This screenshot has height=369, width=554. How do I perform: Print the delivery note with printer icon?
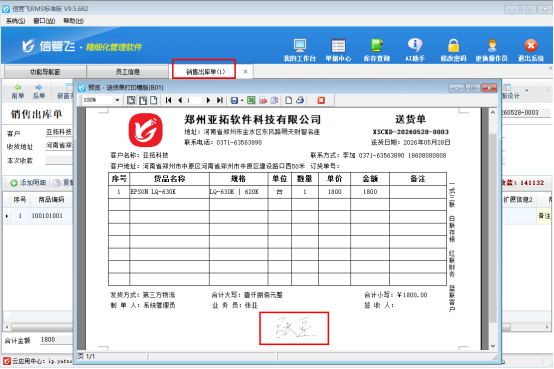point(300,100)
